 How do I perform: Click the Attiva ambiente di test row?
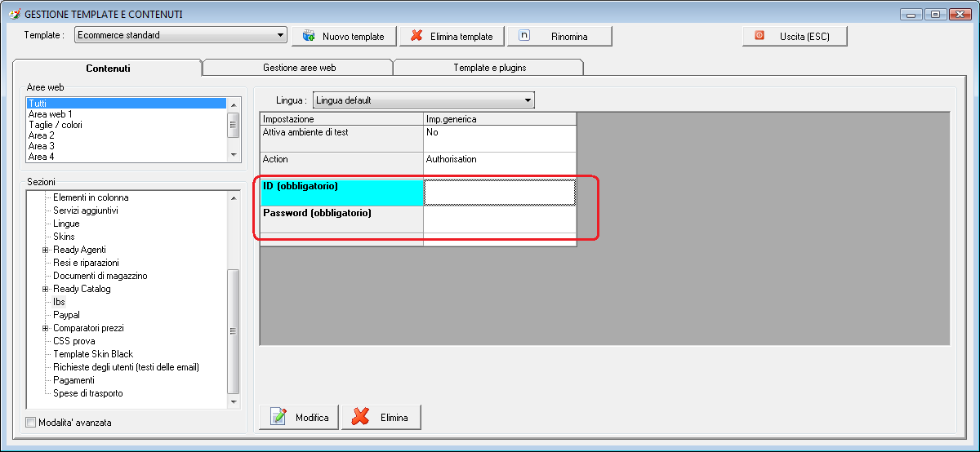341,139
